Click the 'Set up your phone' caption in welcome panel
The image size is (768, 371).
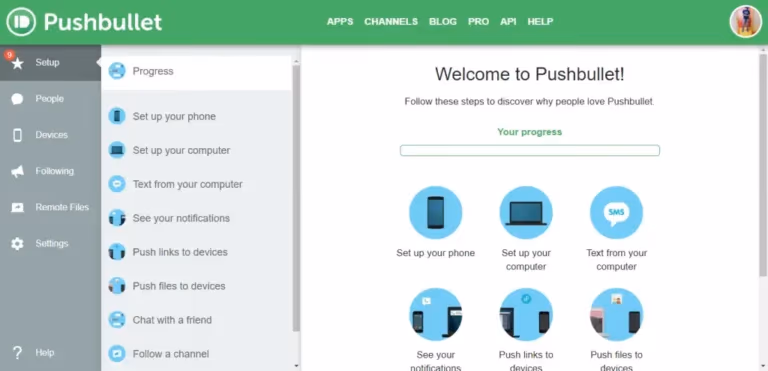click(x=435, y=253)
